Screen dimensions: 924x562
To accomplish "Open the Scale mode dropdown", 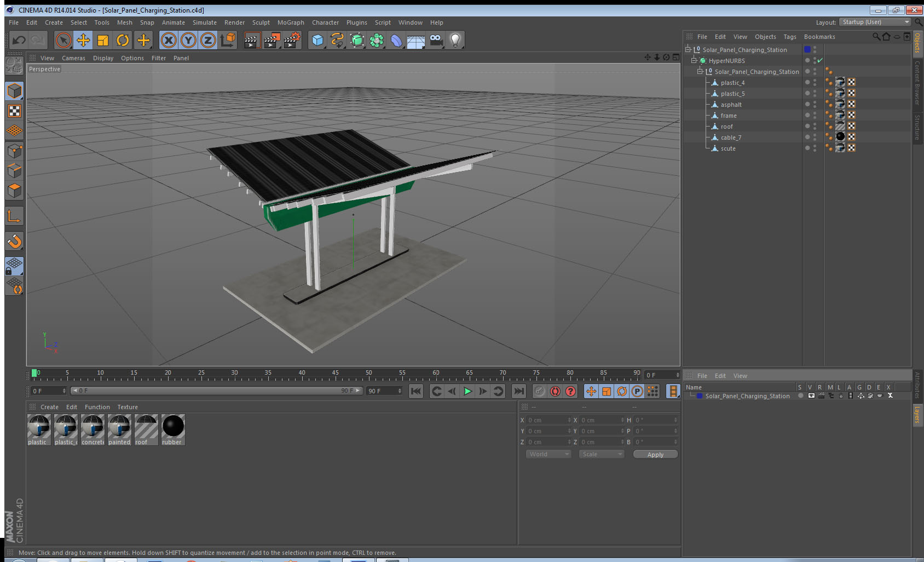I will (x=602, y=454).
